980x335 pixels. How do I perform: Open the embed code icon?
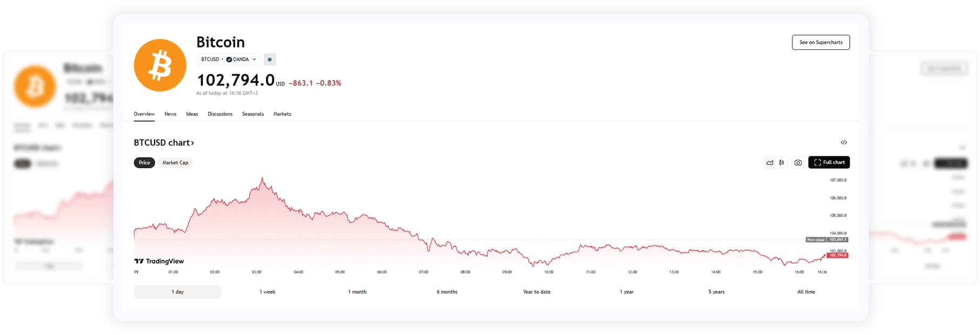coord(844,142)
